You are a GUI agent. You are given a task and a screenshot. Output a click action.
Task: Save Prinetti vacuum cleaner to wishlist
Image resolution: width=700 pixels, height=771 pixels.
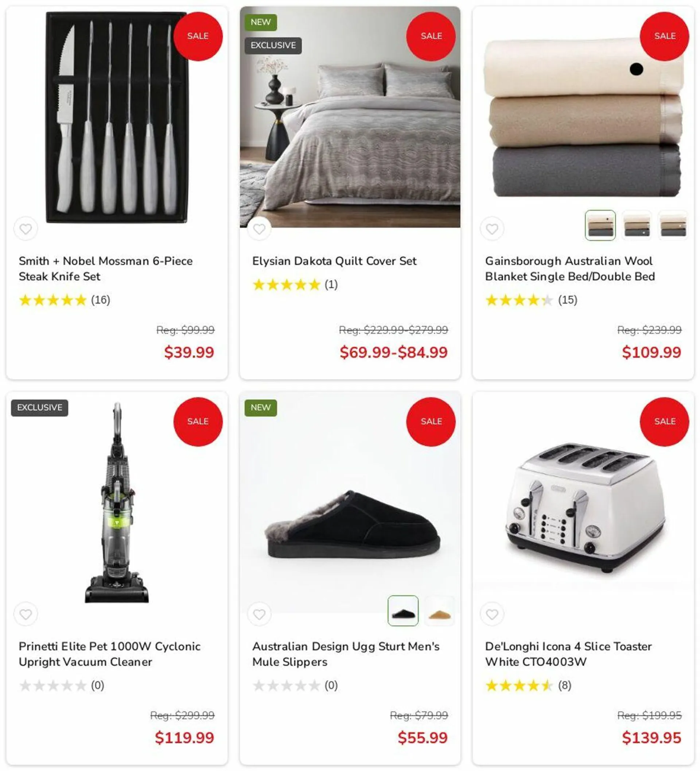click(26, 614)
